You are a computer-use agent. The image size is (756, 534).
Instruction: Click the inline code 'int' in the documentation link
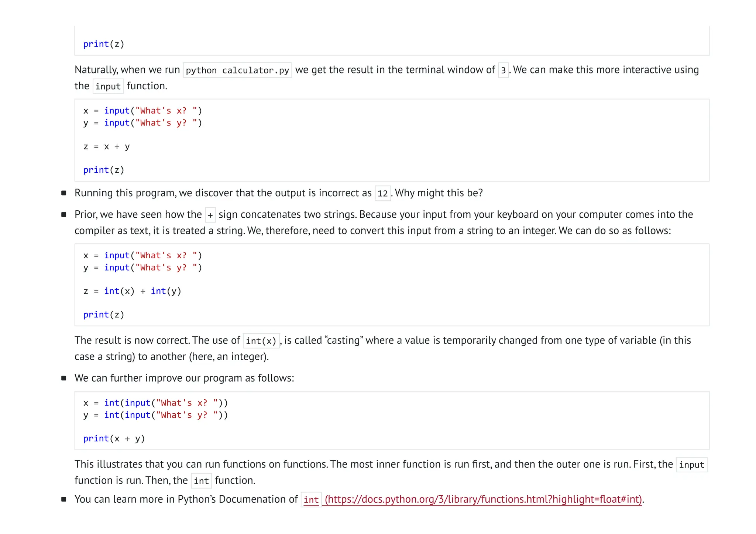pyautogui.click(x=311, y=500)
